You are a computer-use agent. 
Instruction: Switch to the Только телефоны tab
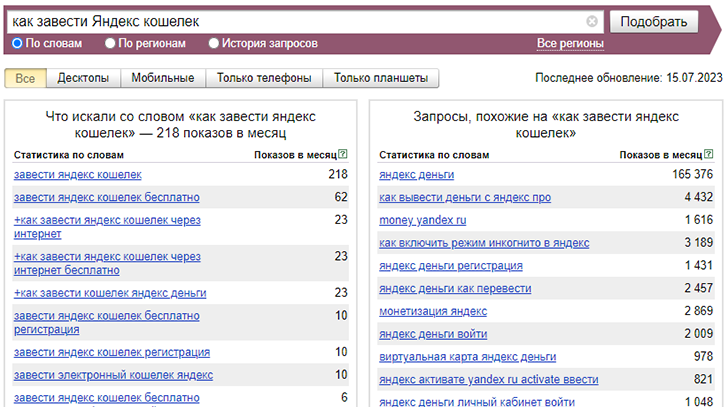click(264, 78)
